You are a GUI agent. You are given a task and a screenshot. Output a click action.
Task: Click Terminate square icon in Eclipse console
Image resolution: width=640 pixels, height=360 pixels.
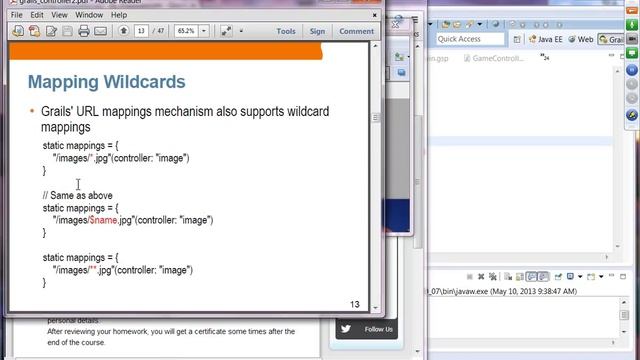470,277
